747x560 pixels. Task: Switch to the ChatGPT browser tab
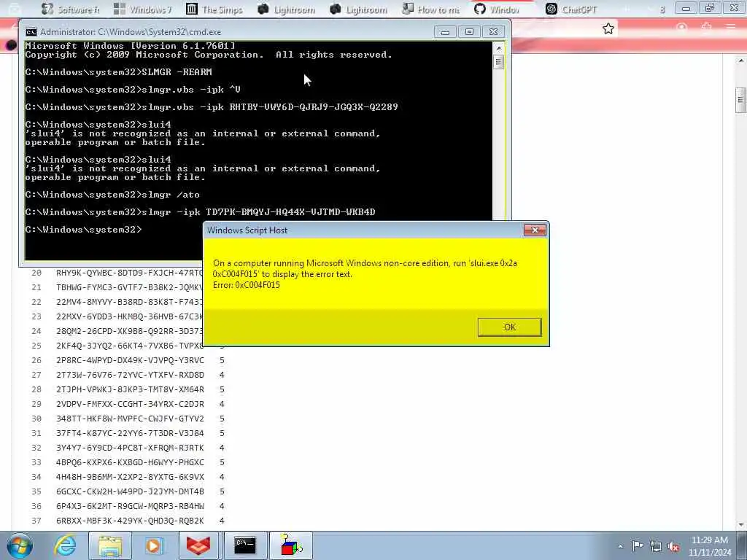pos(571,9)
